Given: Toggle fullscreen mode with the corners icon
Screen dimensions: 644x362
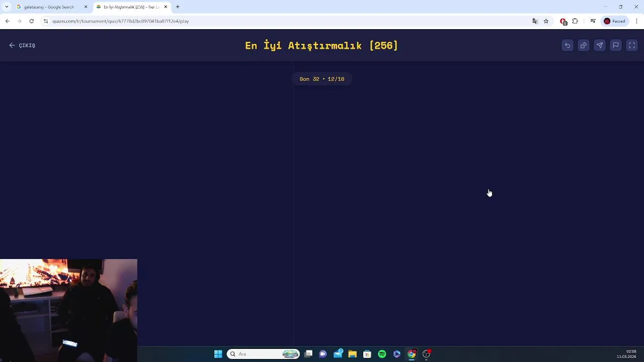Looking at the screenshot, I should (x=632, y=45).
